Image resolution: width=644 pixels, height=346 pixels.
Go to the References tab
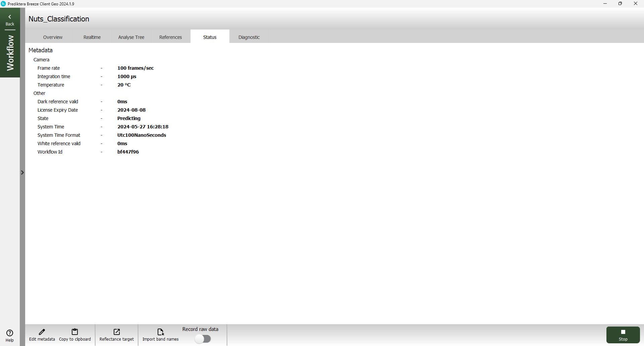(x=170, y=37)
